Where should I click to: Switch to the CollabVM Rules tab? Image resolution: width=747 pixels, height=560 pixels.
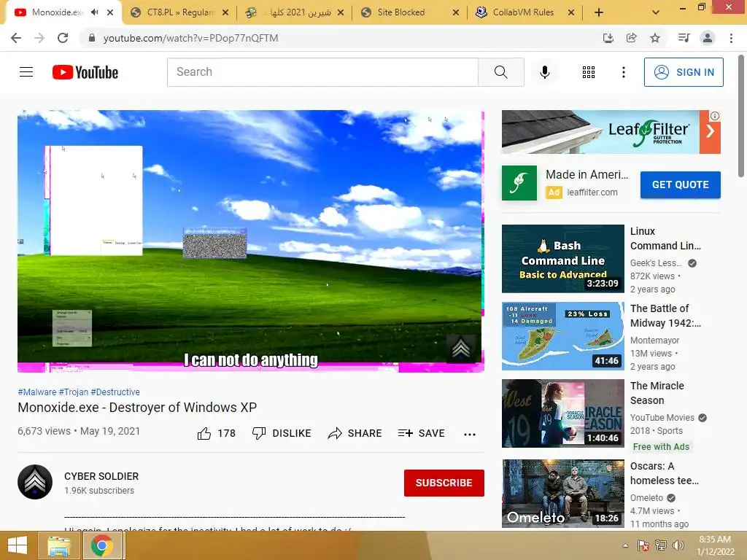click(525, 12)
